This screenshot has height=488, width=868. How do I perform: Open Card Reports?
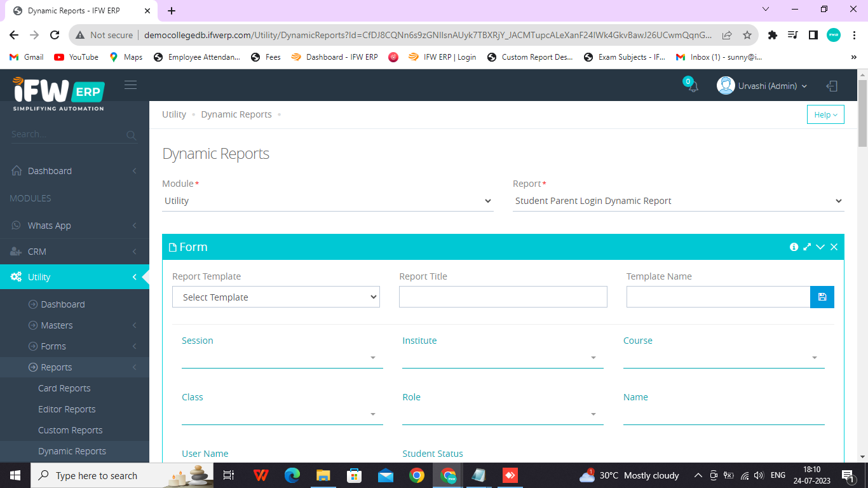(64, 388)
